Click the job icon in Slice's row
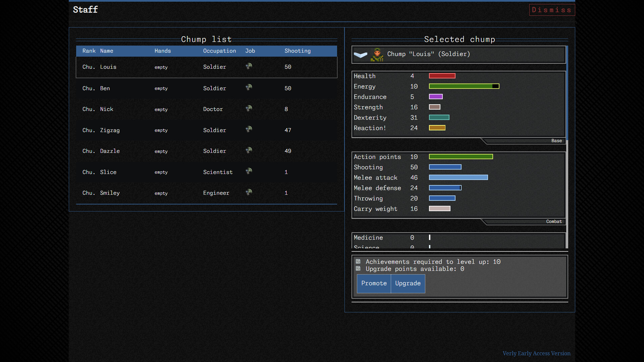This screenshot has height=362, width=644. 249,171
